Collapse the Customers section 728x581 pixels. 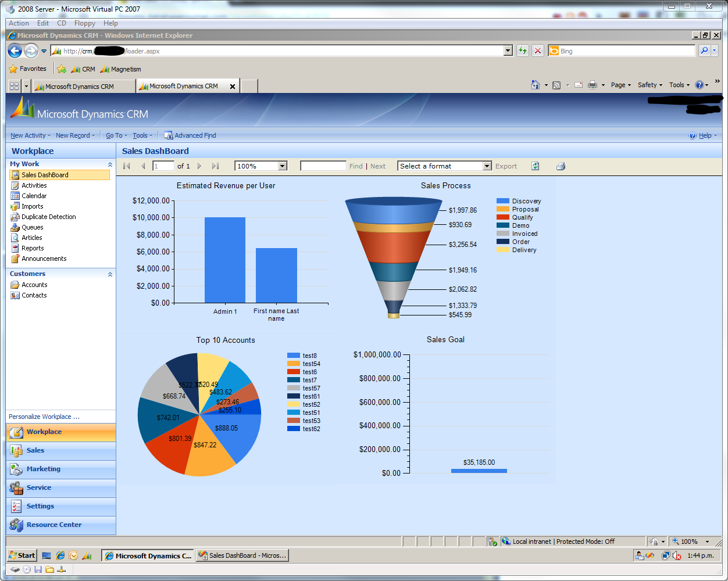[x=110, y=274]
